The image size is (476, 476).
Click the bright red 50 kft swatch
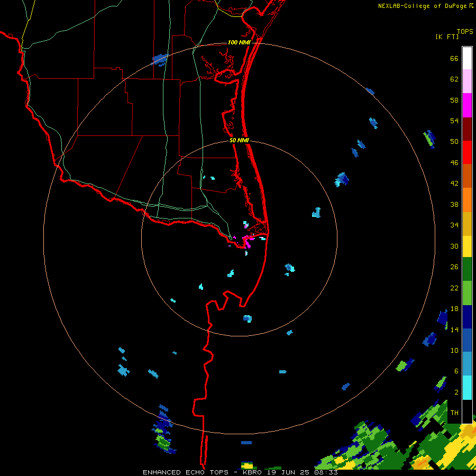(x=467, y=152)
